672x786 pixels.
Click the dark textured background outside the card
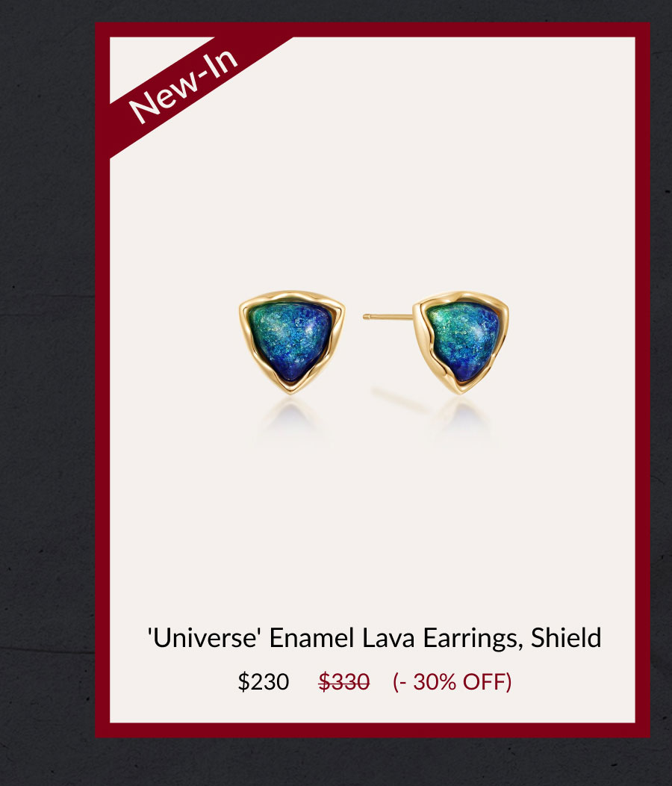46,401
